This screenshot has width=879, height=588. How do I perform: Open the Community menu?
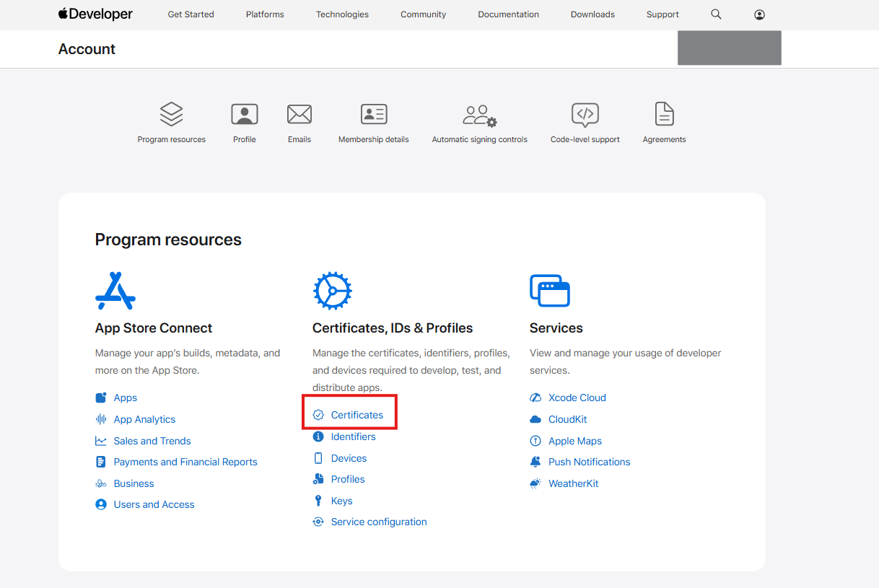[x=424, y=14]
